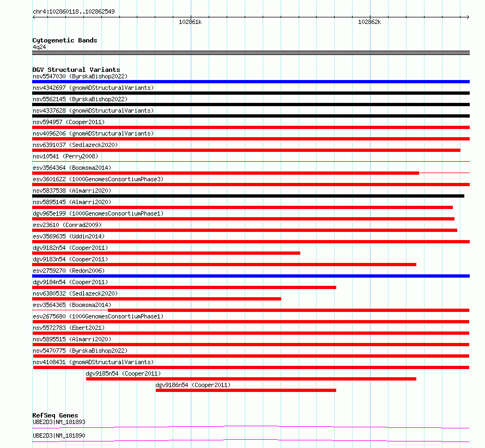
Task: Select nsv6391037 (Sedlazeck2020) label
Action: [x=75, y=145]
